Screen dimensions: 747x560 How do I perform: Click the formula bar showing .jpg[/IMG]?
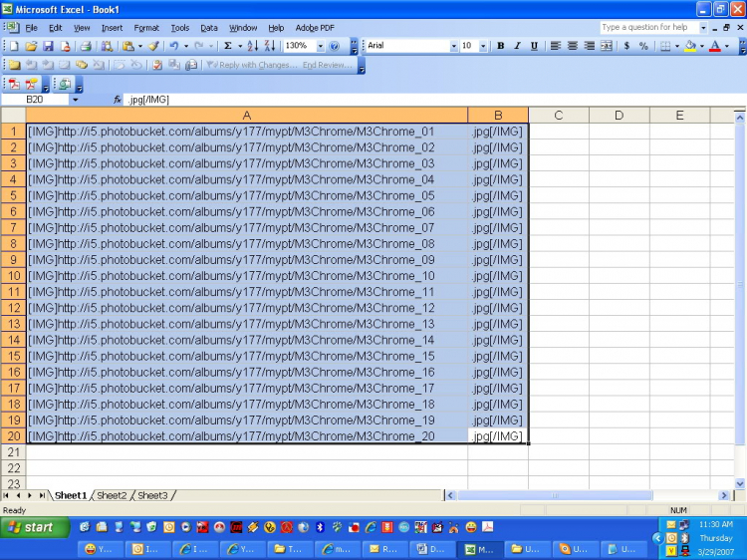coord(433,100)
